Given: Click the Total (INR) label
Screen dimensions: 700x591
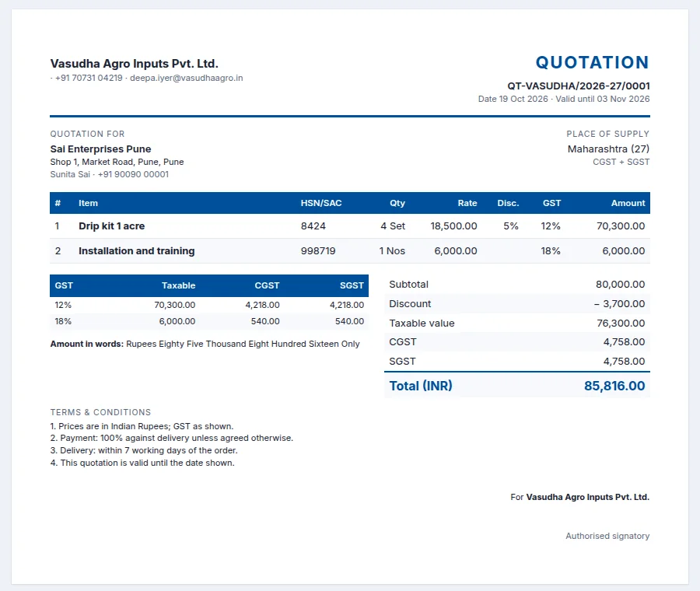Looking at the screenshot, I should 421,386.
